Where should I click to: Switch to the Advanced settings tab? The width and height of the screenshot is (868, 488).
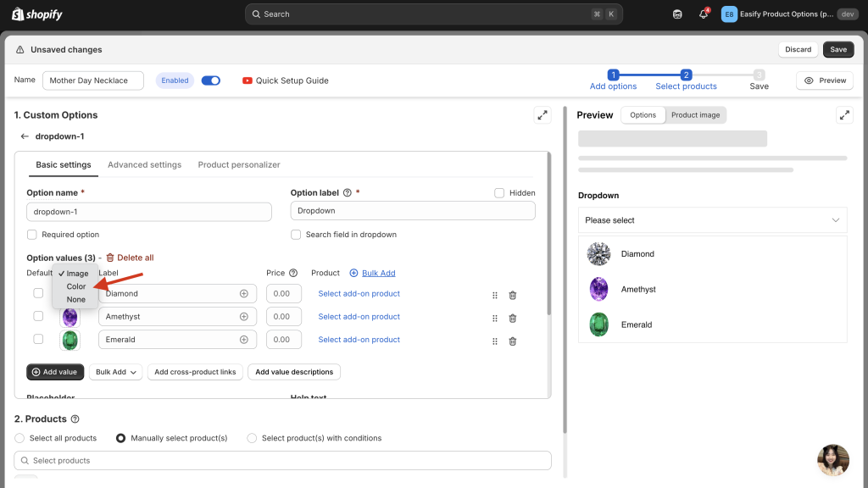pyautogui.click(x=144, y=164)
